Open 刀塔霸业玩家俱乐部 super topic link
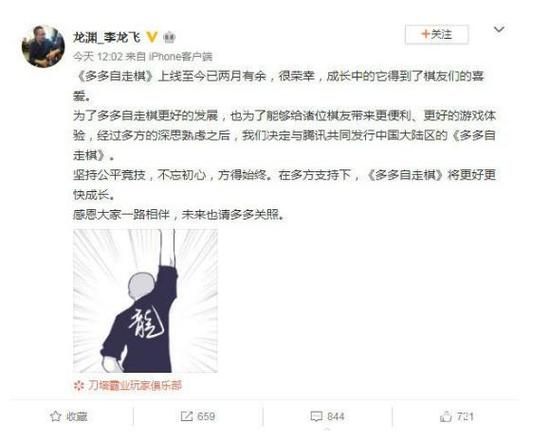The image size is (550, 440). pos(135,385)
